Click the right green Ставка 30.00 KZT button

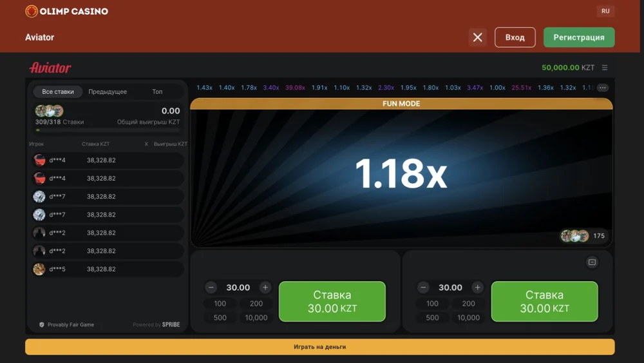click(545, 301)
